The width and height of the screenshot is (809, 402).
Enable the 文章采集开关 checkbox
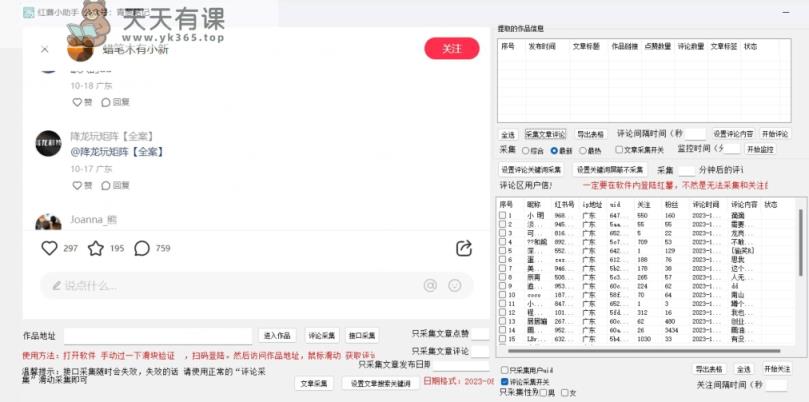point(619,150)
